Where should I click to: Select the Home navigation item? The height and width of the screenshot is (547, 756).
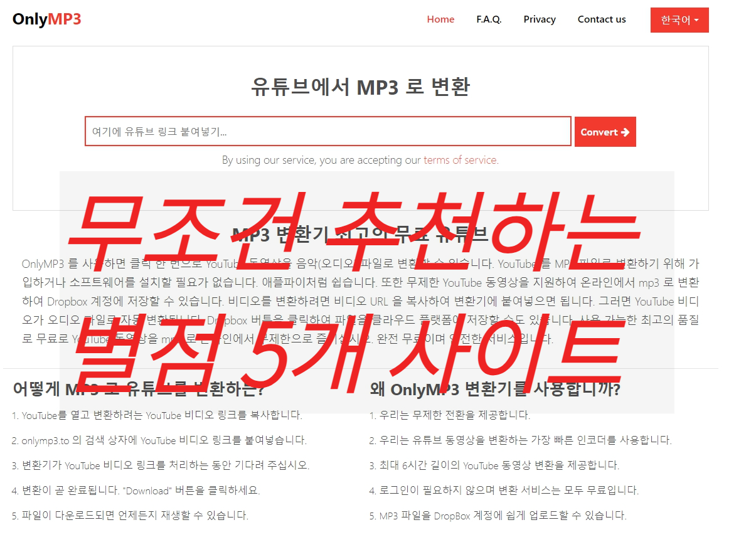click(x=440, y=19)
